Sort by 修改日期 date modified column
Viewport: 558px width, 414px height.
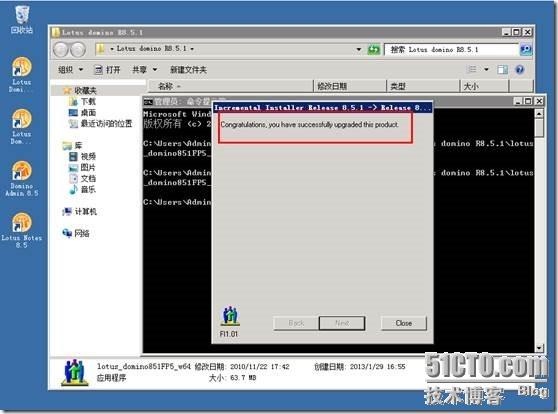[x=350, y=86]
